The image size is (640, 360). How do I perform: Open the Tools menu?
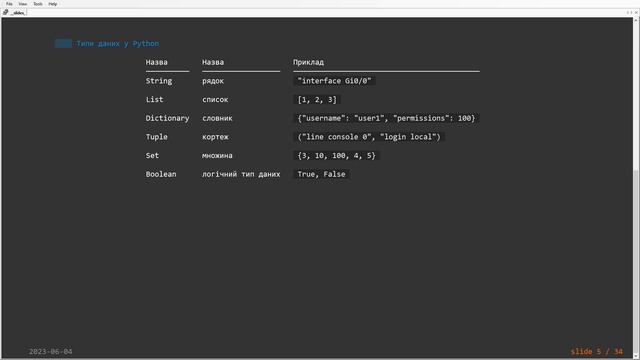38,4
